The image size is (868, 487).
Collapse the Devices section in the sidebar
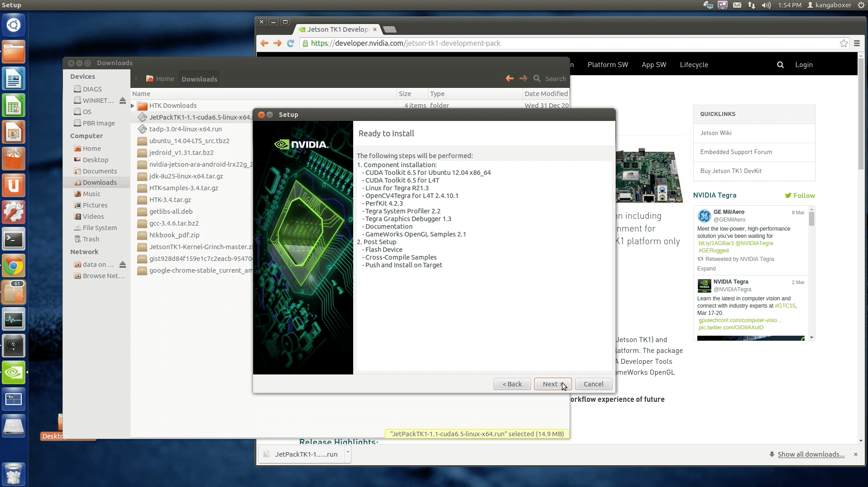[82, 76]
